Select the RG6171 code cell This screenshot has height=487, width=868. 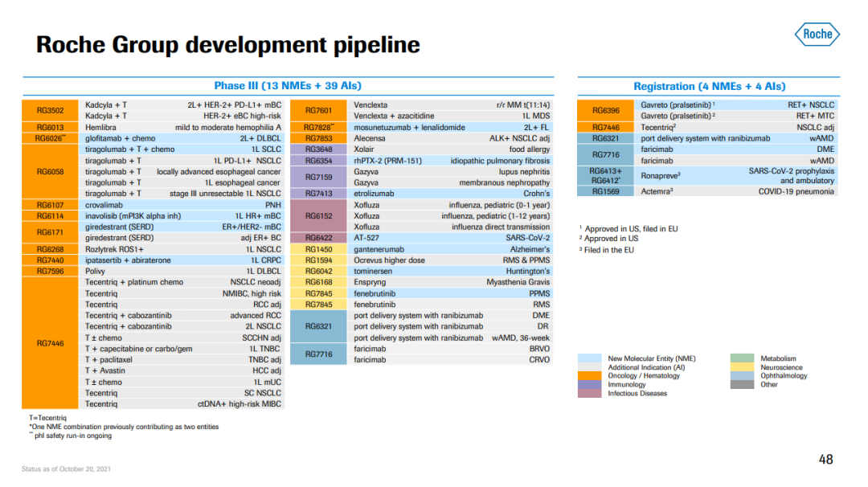point(50,232)
